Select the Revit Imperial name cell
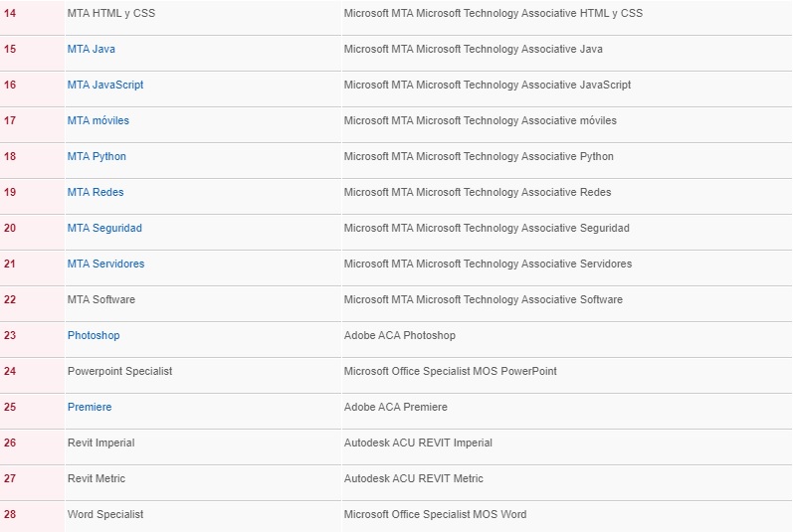This screenshot has height=532, width=793. click(203, 447)
